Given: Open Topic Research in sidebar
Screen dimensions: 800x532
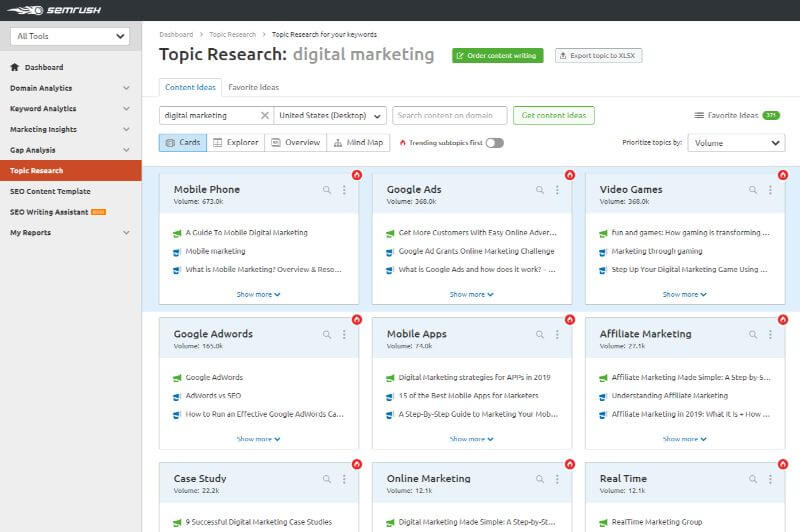Looking at the screenshot, I should 70,170.
